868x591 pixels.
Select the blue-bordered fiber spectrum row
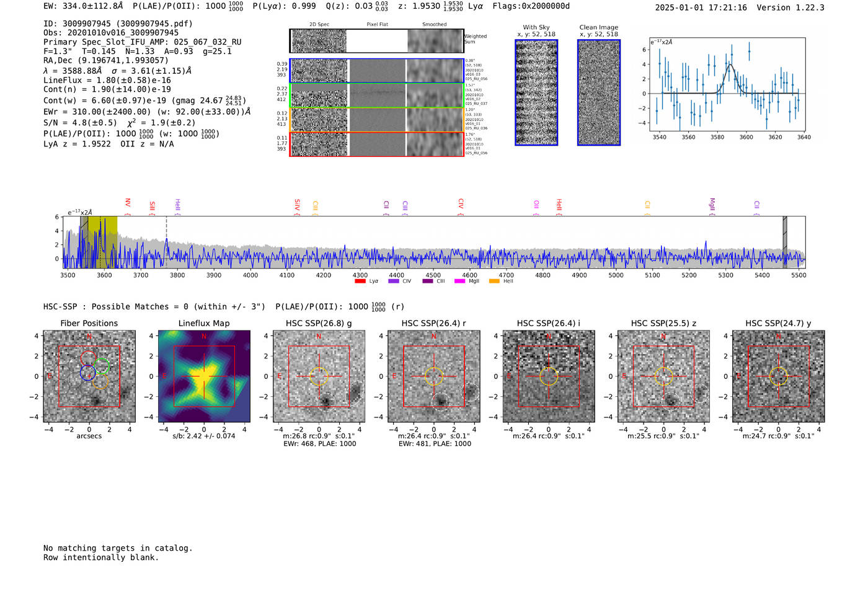tap(376, 71)
